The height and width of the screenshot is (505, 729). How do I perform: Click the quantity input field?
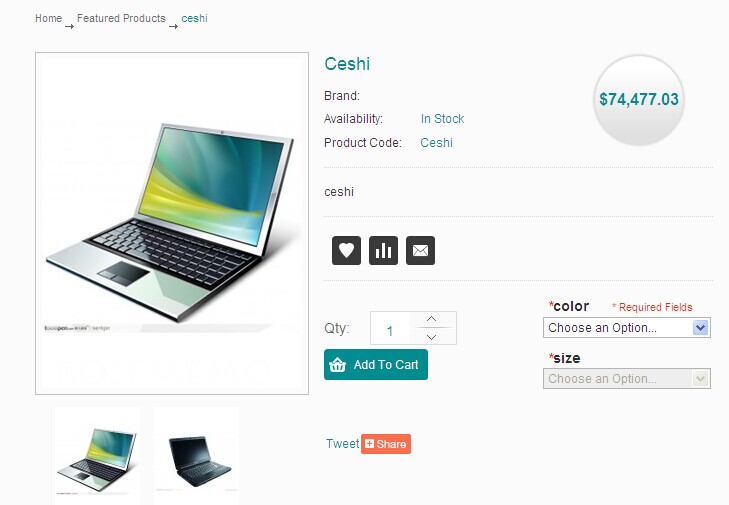[390, 328]
